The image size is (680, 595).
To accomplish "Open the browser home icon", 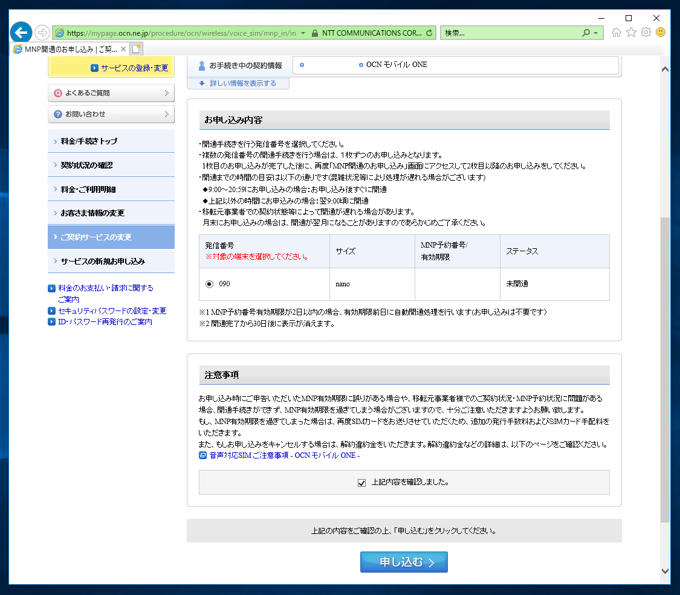I will pos(616,33).
